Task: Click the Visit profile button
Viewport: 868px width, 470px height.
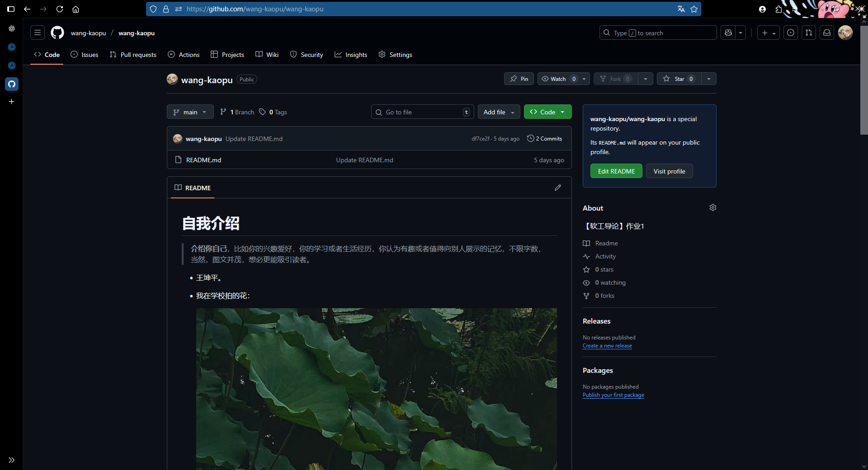Action: [x=669, y=171]
